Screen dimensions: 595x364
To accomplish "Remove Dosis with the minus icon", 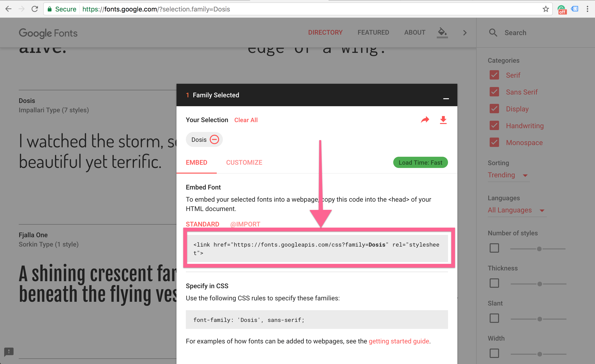I will (x=214, y=139).
